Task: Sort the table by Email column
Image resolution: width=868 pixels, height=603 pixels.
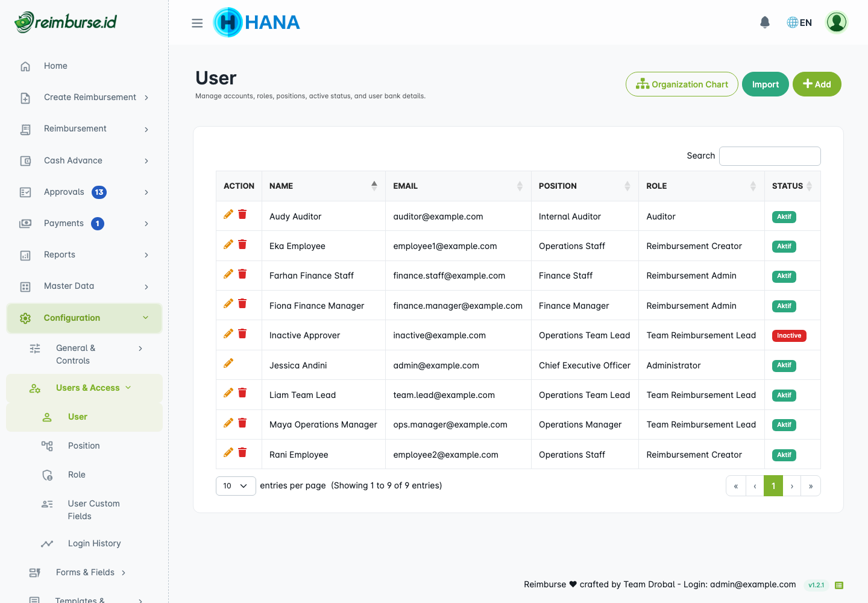Action: [458, 186]
